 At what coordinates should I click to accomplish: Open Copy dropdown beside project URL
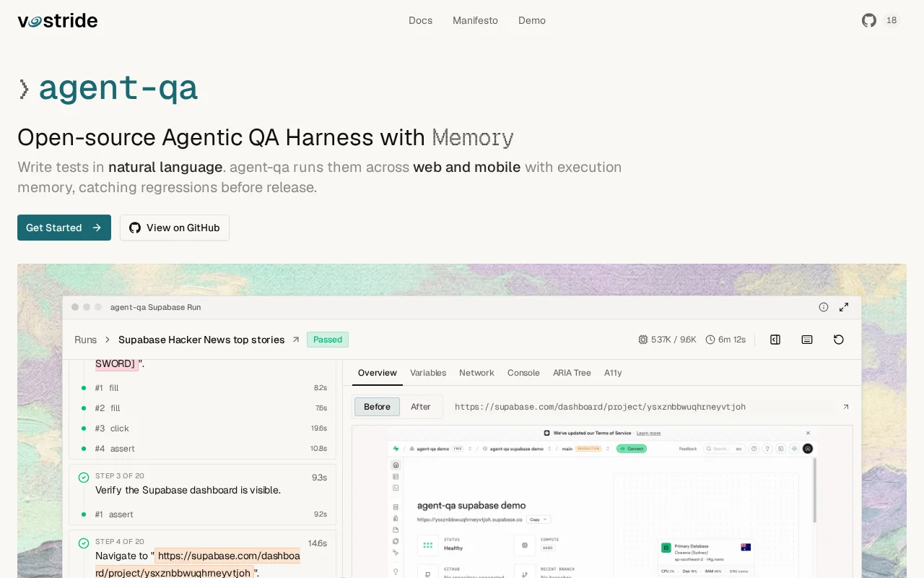[539, 519]
